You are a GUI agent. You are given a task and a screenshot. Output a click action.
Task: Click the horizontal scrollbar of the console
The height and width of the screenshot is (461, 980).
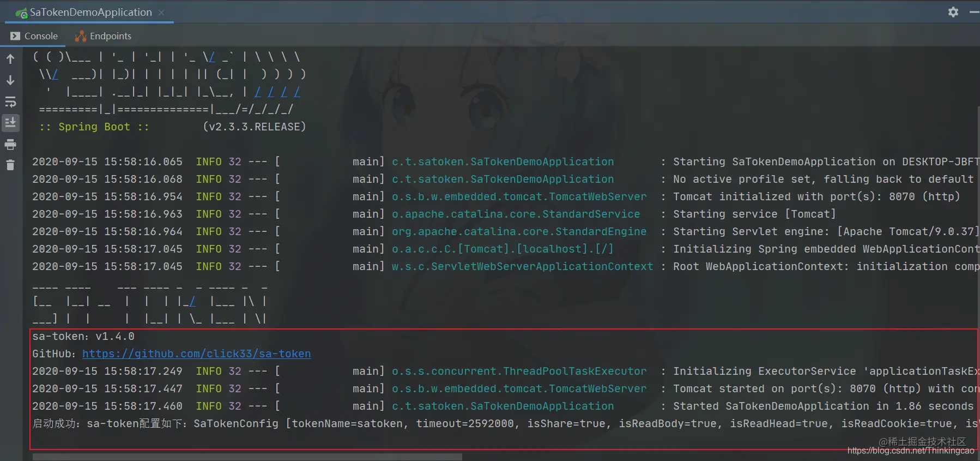pos(247,457)
